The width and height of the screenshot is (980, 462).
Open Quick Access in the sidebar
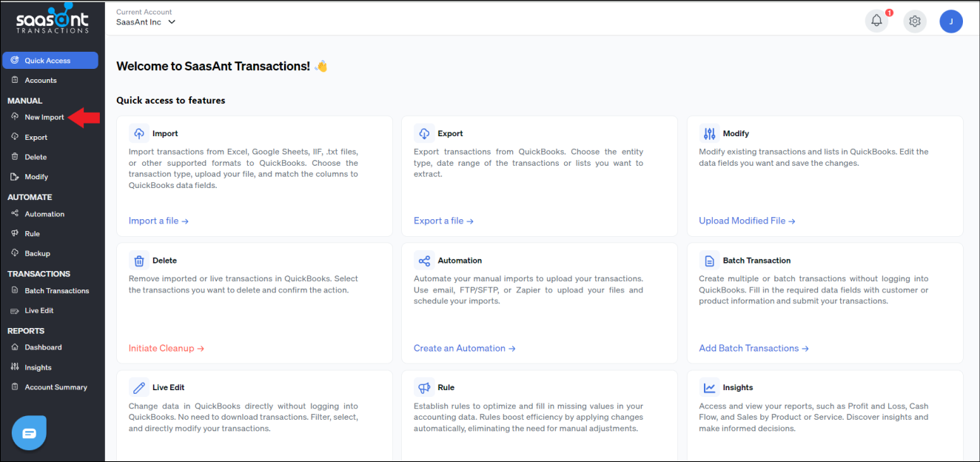point(50,61)
